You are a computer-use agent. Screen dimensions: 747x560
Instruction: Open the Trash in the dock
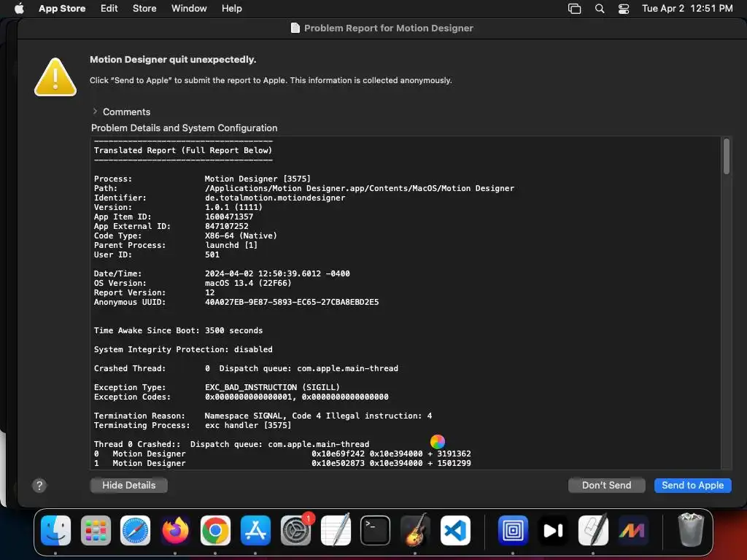click(x=690, y=529)
